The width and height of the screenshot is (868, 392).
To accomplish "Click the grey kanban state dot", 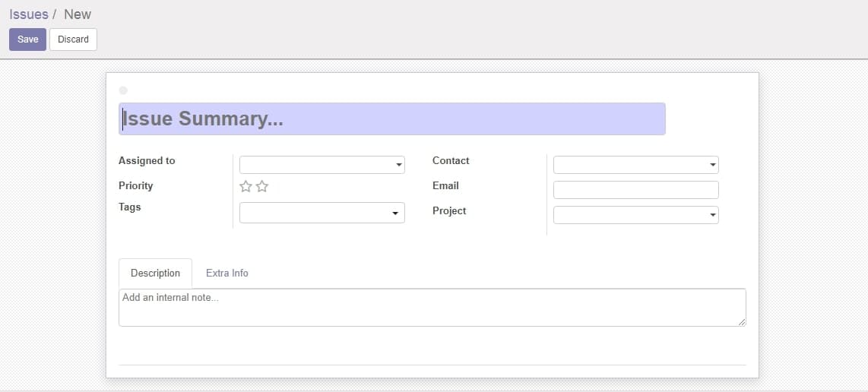I will click(x=123, y=90).
